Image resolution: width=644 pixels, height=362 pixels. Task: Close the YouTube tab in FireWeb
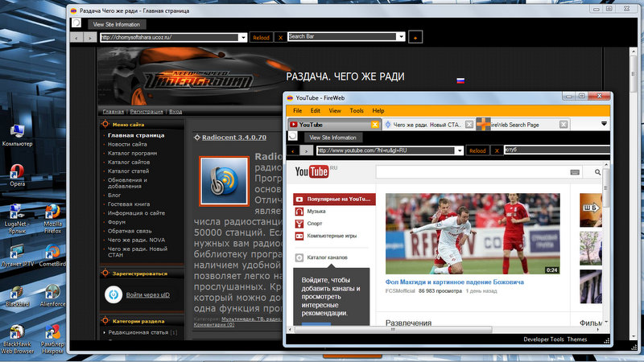pos(374,125)
